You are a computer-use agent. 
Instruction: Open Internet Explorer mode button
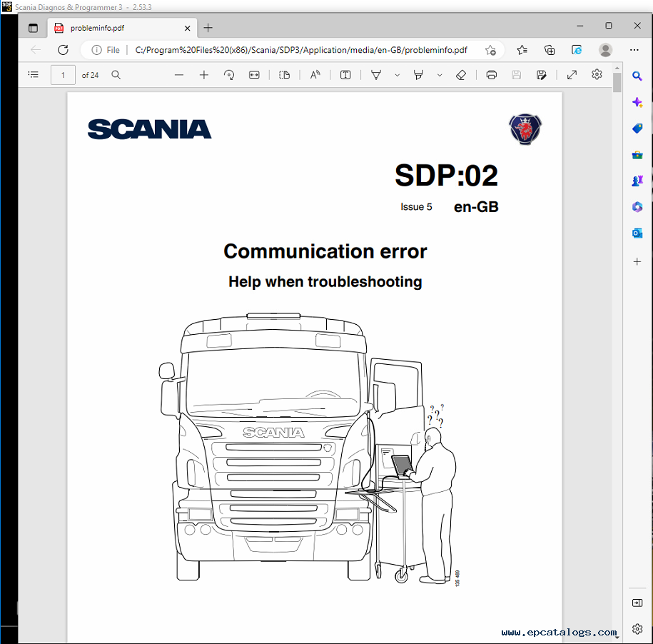tap(577, 50)
